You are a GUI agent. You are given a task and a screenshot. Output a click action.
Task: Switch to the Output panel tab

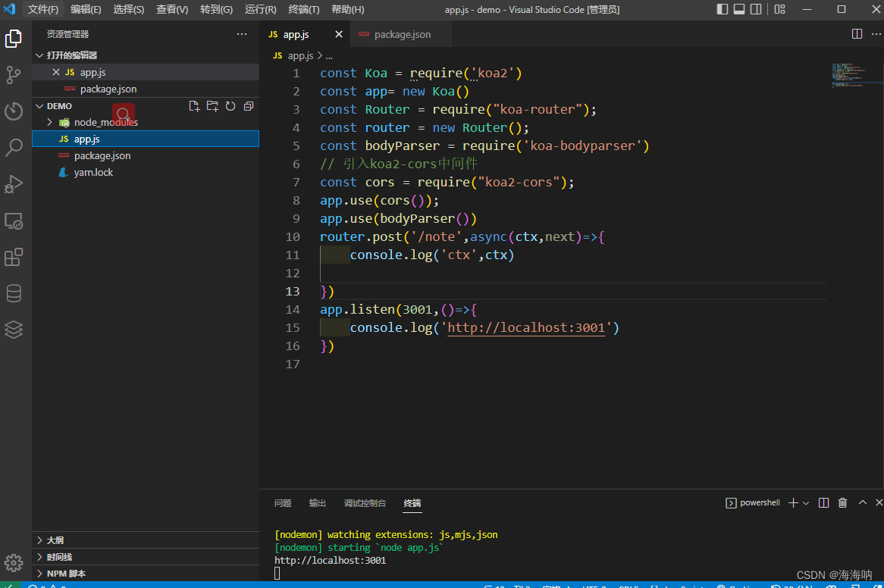[318, 503]
